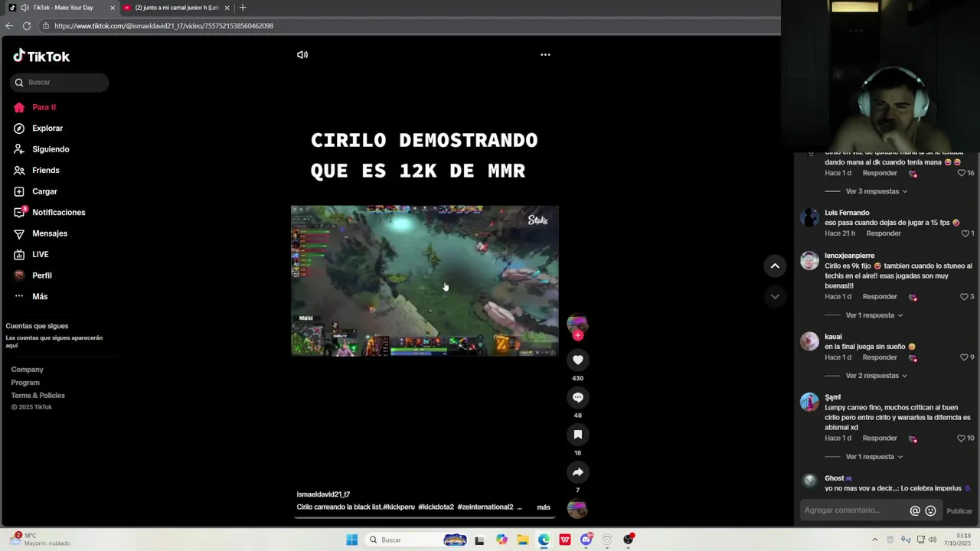The image size is (980, 551).
Task: Like the video with the heart icon
Action: click(x=578, y=360)
